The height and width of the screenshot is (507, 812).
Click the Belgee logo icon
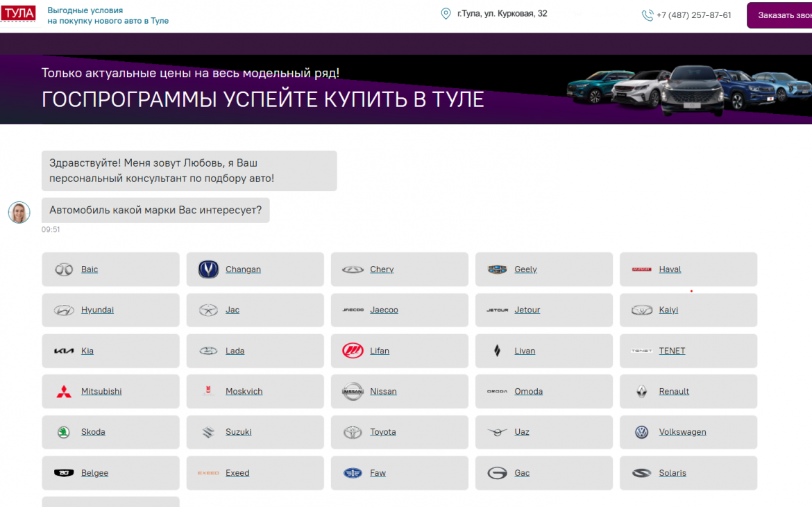[x=64, y=473]
